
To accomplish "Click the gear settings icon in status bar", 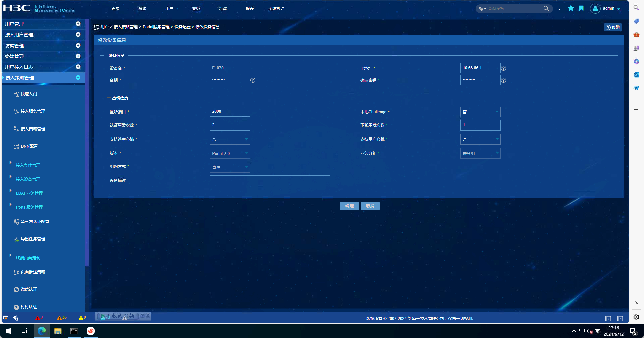I will click(16, 318).
